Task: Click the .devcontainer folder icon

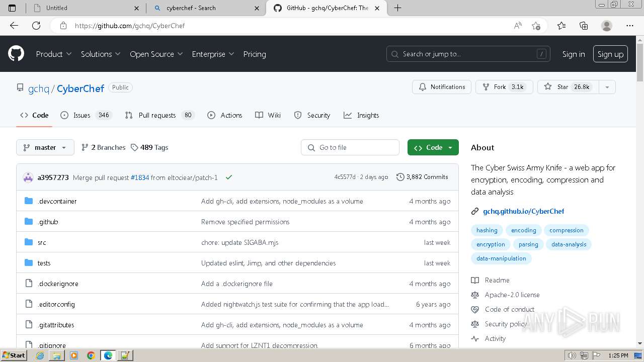Action: click(29, 201)
